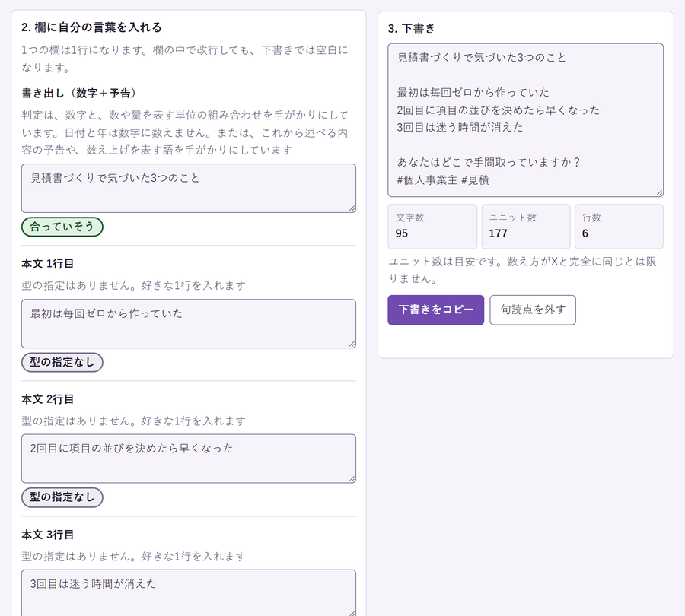Click the heading 3. 下書き
This screenshot has height=616, width=685.
click(x=412, y=29)
